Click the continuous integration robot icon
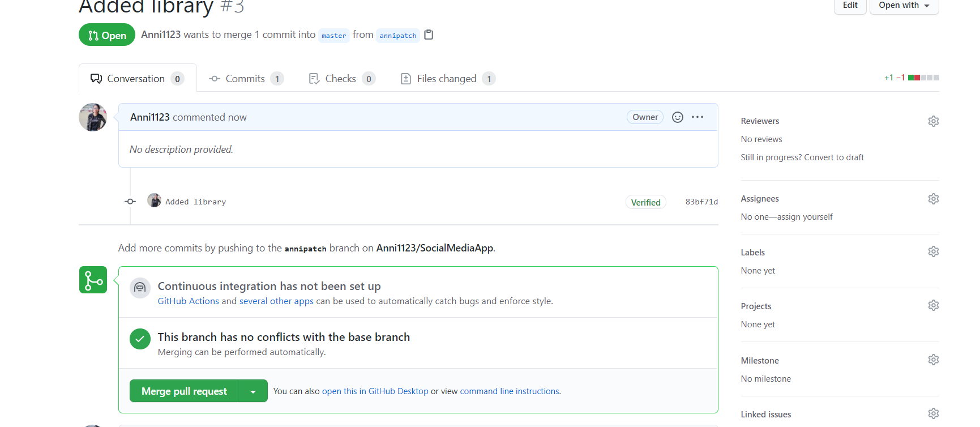Viewport: 980px width, 427px height. coord(140,288)
